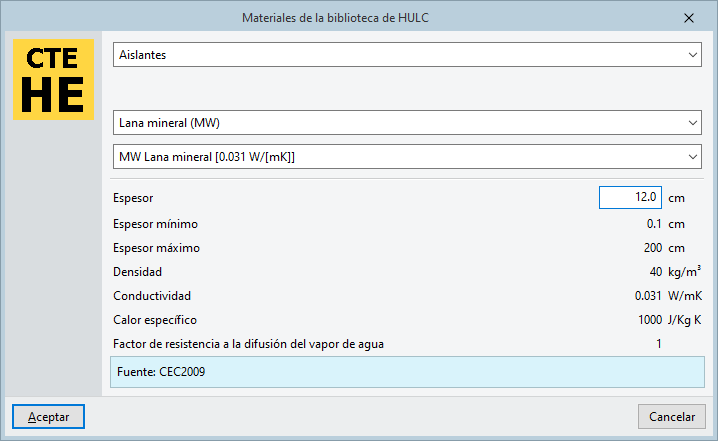Click the Espesor label
This screenshot has height=441, width=718.
133,198
